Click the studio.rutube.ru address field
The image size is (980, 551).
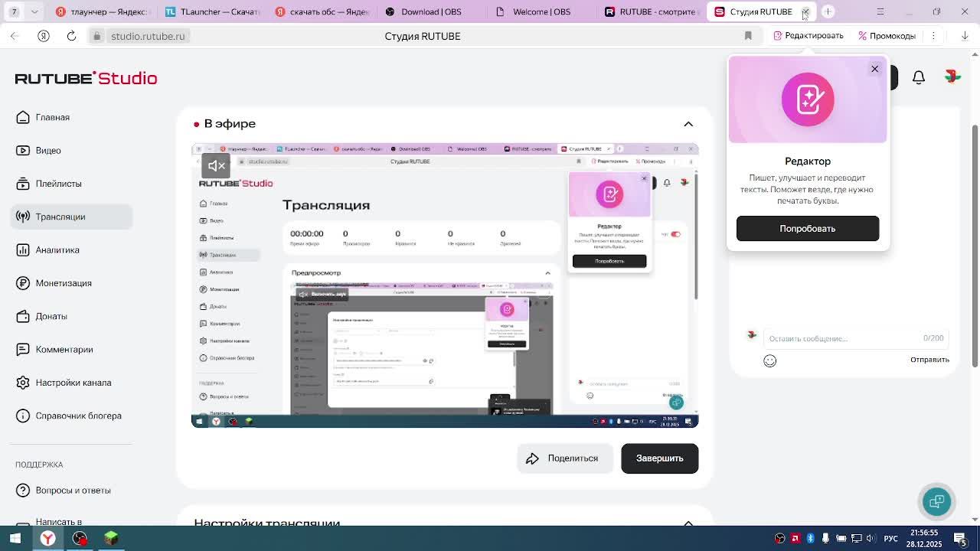click(x=148, y=36)
